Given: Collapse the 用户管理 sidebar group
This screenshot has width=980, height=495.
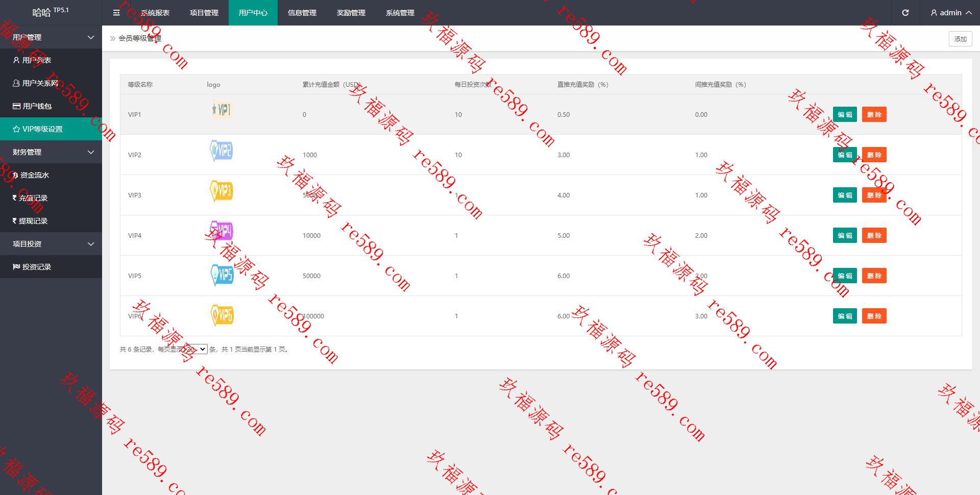Looking at the screenshot, I should 51,37.
